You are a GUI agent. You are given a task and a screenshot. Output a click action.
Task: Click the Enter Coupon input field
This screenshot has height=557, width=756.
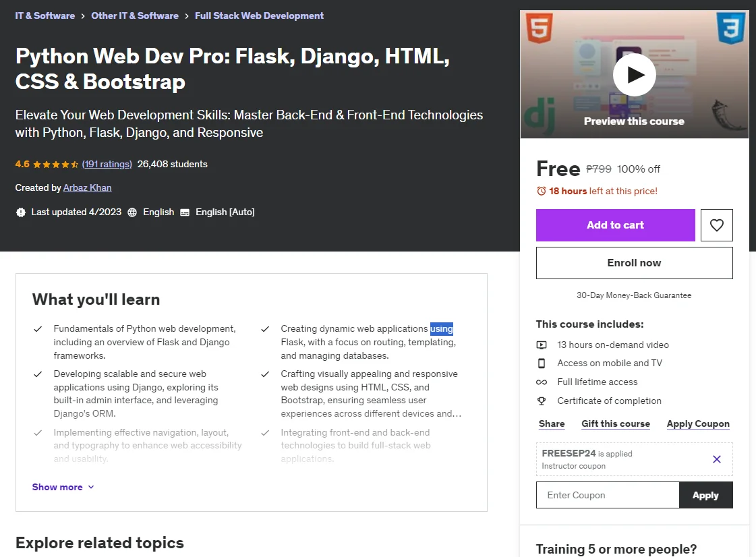coord(608,495)
